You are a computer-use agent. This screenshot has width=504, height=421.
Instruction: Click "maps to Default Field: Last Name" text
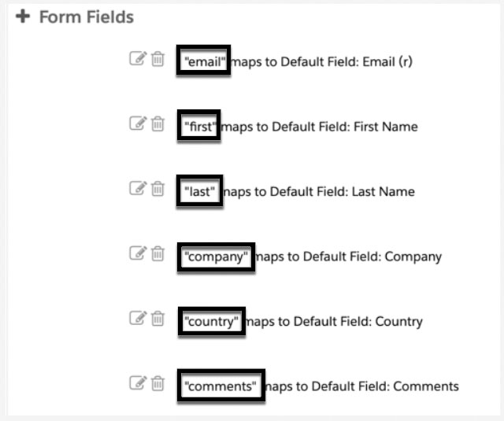point(319,192)
